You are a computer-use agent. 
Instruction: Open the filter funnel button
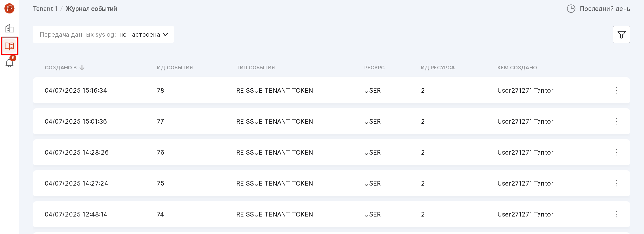pyautogui.click(x=621, y=34)
